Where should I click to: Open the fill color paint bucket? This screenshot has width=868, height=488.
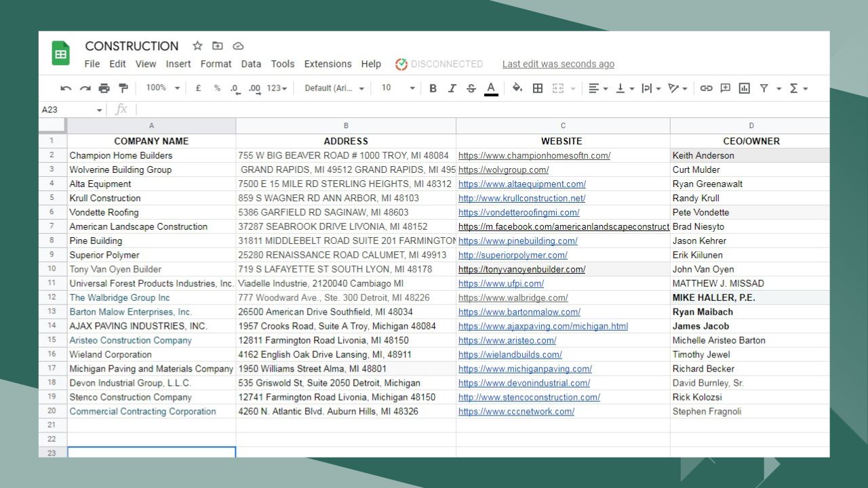pos(517,88)
